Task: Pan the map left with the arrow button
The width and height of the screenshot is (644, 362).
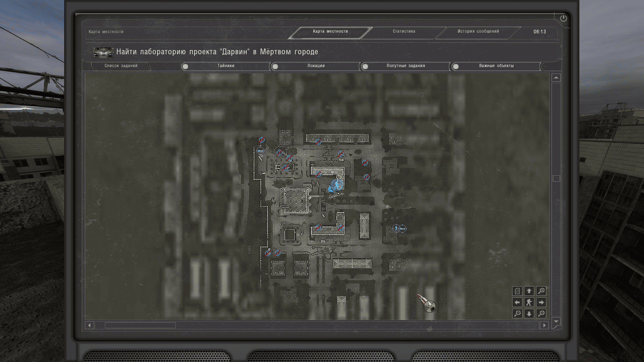Action: coord(517,302)
